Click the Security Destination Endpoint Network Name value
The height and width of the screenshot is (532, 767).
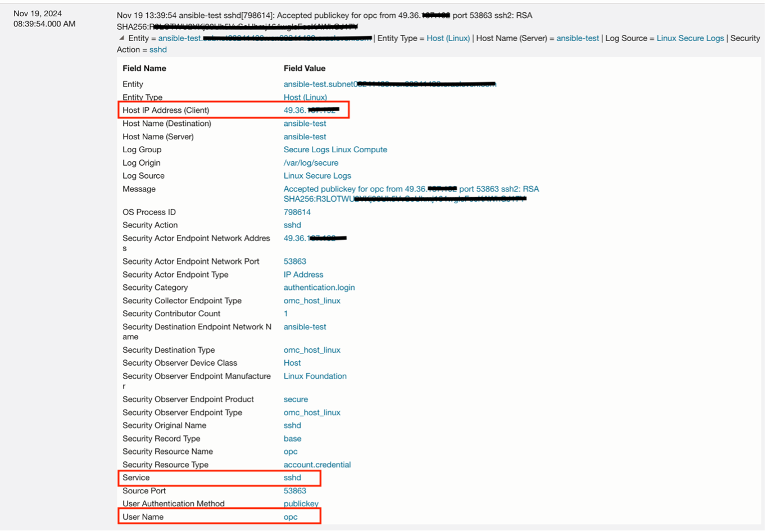[x=305, y=327]
